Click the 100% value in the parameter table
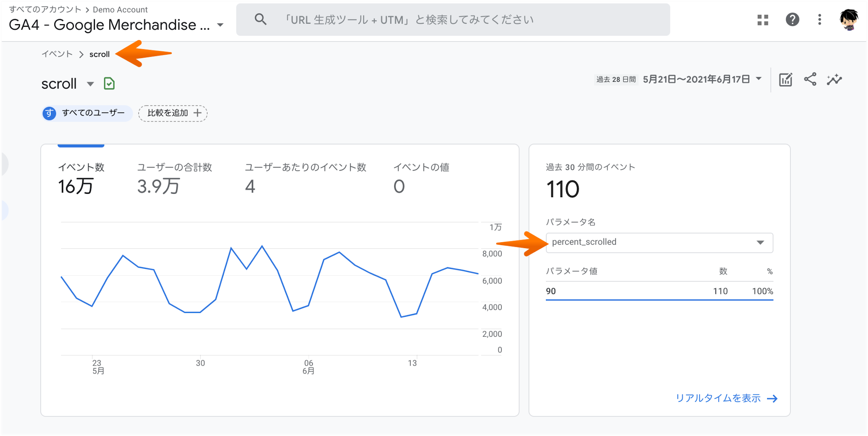 tap(762, 291)
